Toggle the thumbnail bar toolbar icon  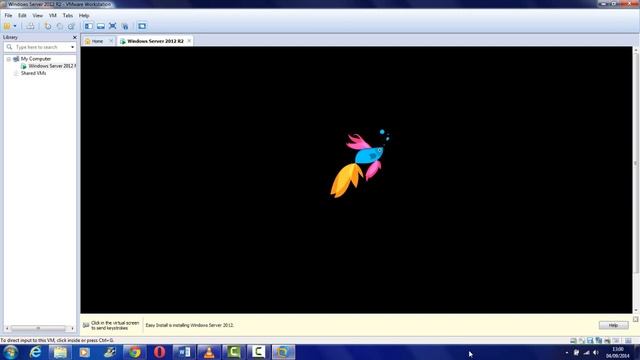(100, 26)
